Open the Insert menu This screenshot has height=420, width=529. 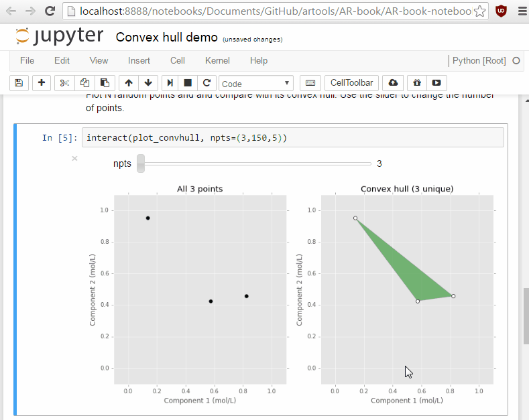[x=139, y=60]
